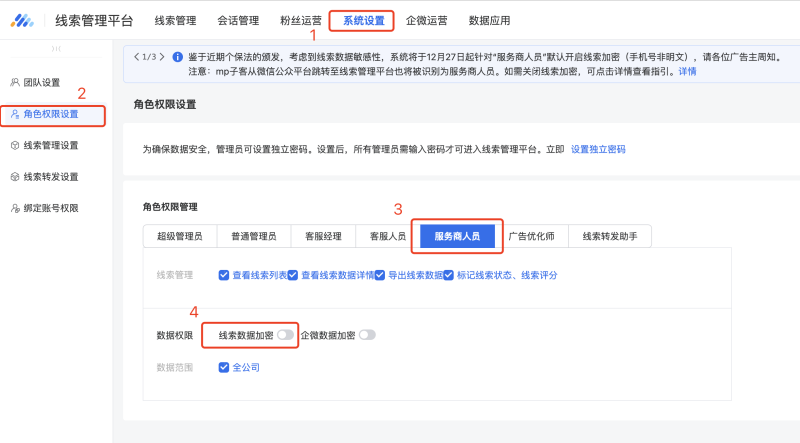
Task: Click 设置独立密码 link
Action: [x=598, y=150]
